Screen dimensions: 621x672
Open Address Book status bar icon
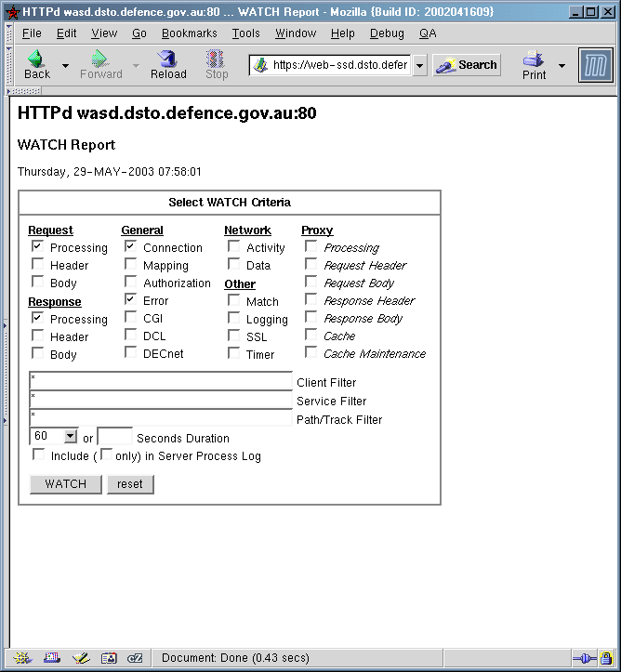pos(109,657)
